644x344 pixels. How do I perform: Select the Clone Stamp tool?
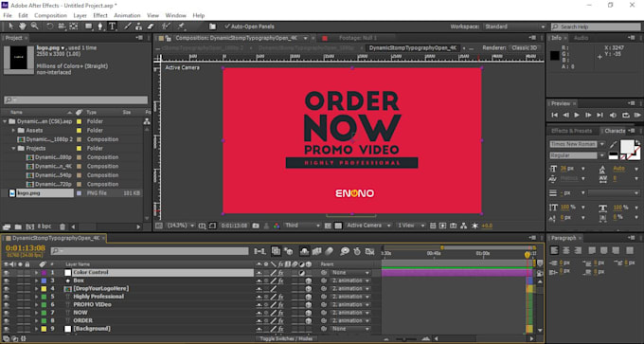click(x=139, y=27)
